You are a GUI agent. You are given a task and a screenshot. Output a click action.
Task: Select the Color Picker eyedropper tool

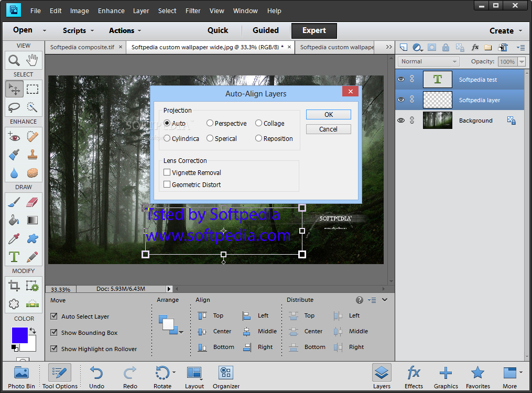[x=14, y=239]
